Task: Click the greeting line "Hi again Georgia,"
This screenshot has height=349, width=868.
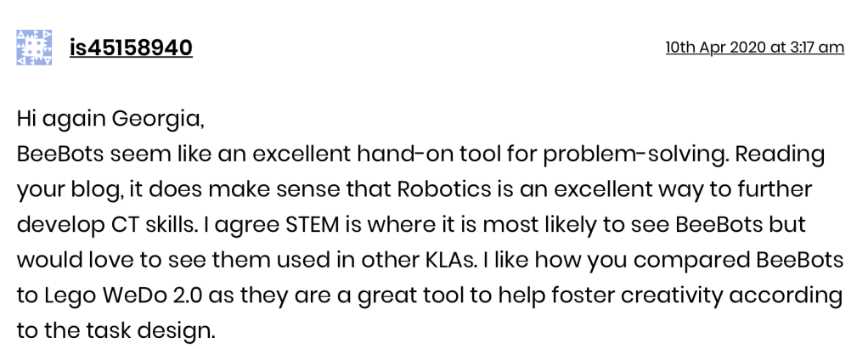Action: coord(110,119)
